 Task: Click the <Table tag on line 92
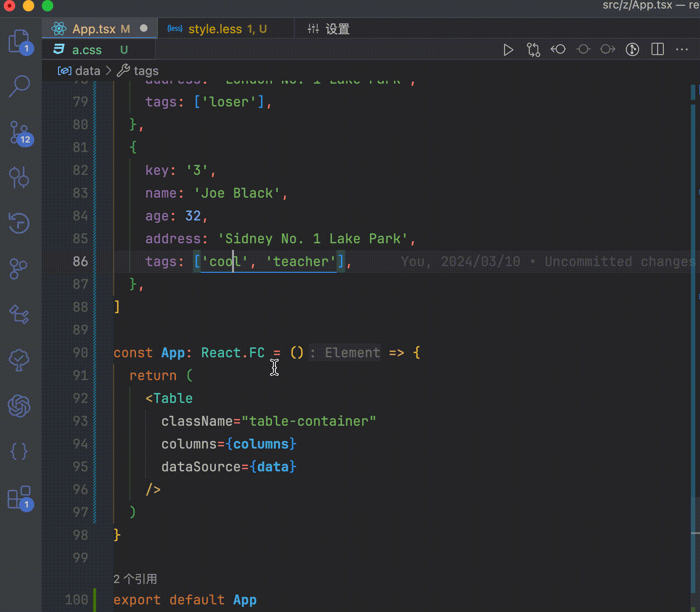click(x=169, y=398)
